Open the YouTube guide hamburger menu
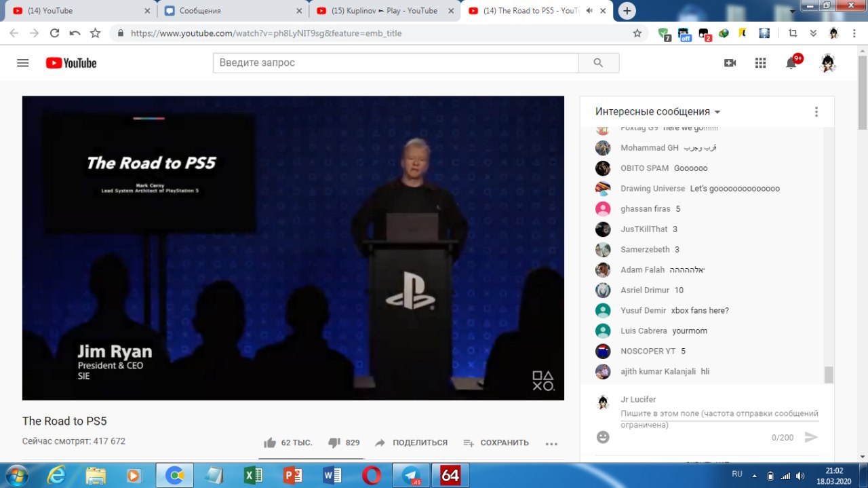Viewport: 868px width, 488px height. [x=23, y=62]
